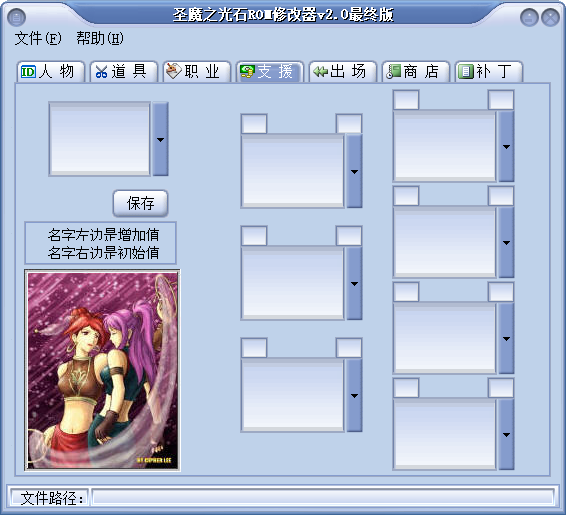The height and width of the screenshot is (515, 566).
Task: Expand the character dropdown above 保存 button
Action: pos(161,139)
